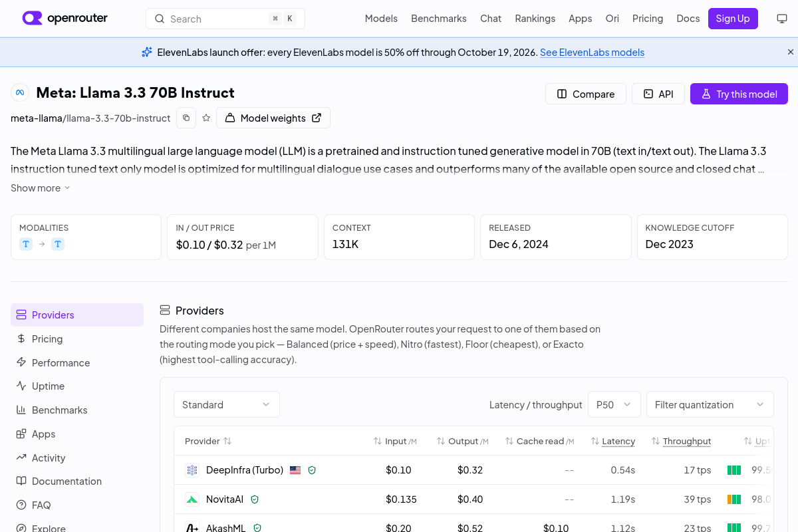Viewport: 798px width, 532px height.
Task: Open the P50 percentile dropdown
Action: (x=614, y=404)
